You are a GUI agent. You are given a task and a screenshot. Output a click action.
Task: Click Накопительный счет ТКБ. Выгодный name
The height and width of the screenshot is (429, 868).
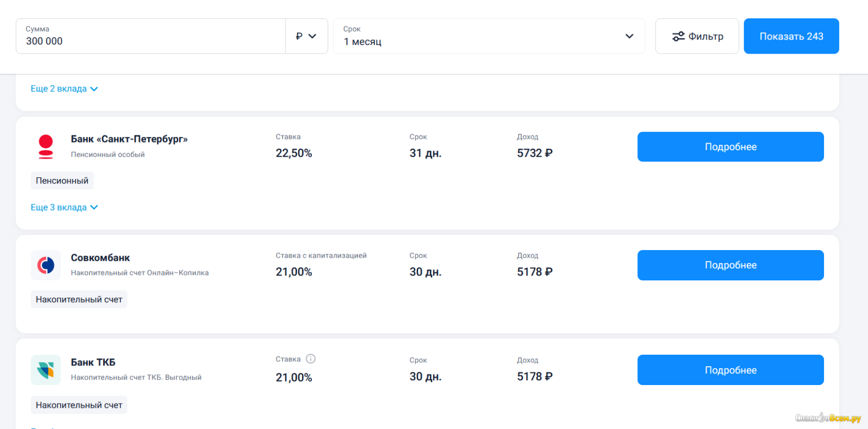136,377
